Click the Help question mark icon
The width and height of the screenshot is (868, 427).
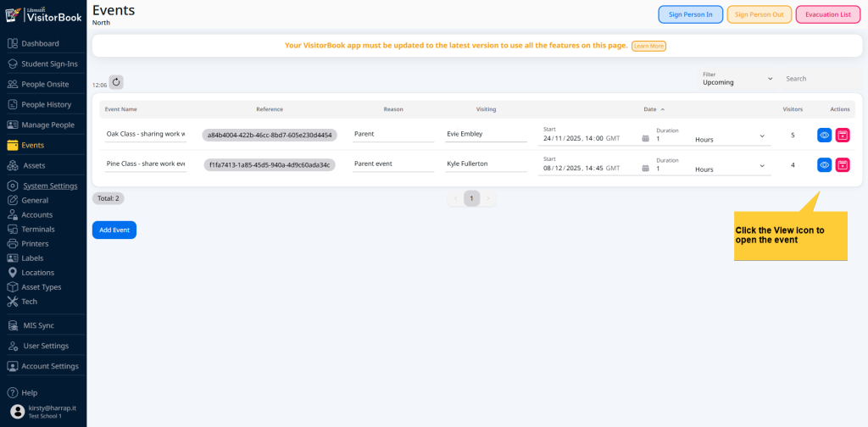point(12,393)
